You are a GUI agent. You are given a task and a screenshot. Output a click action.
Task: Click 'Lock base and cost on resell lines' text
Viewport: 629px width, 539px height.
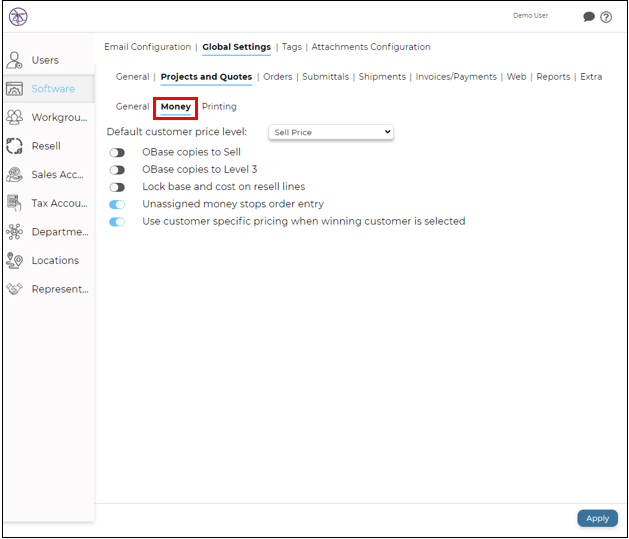(224, 187)
